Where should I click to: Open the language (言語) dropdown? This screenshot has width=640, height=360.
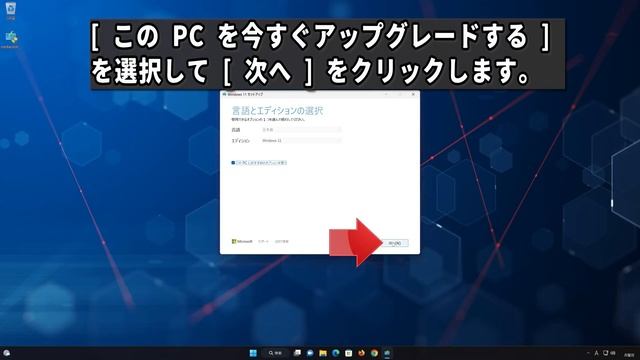coord(301,129)
